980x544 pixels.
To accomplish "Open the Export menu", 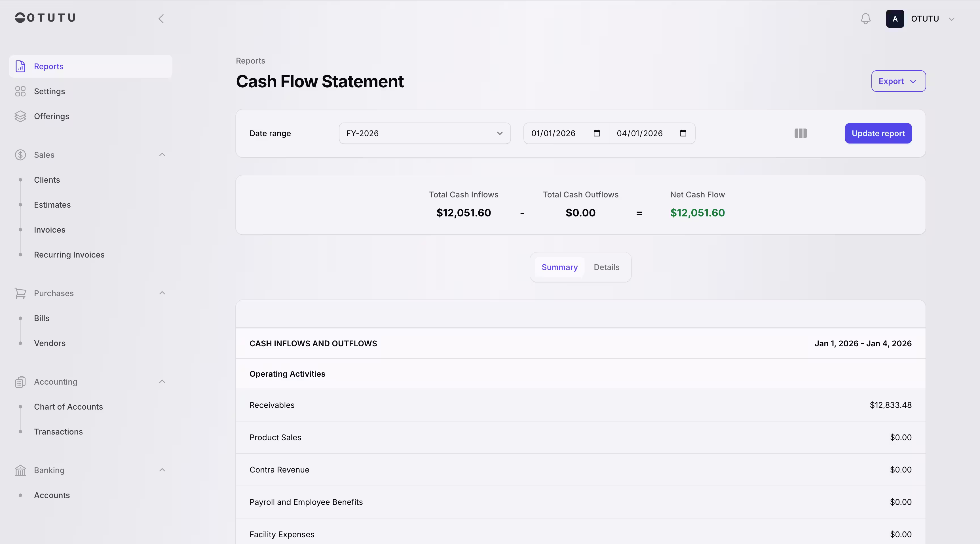I will point(898,81).
